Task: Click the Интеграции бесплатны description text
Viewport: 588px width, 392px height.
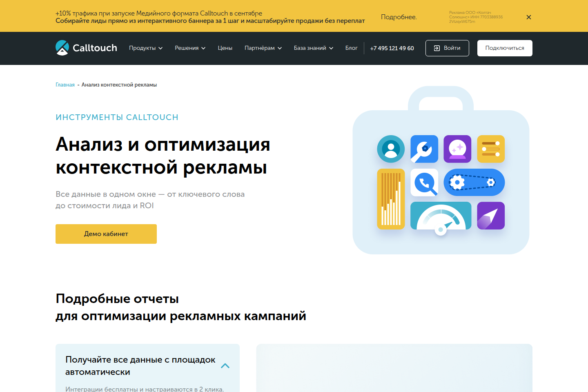Action: (x=145, y=389)
